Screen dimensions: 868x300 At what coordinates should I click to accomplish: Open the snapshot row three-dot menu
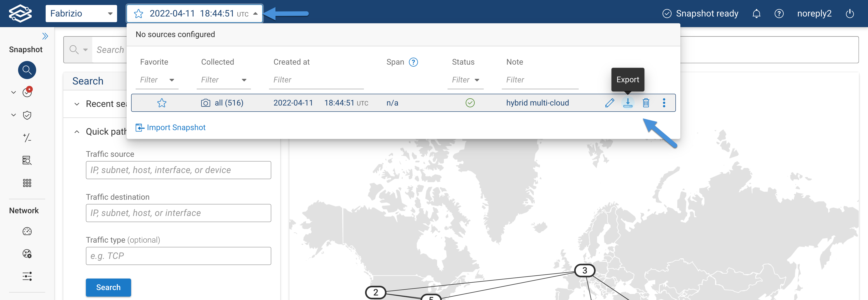664,103
